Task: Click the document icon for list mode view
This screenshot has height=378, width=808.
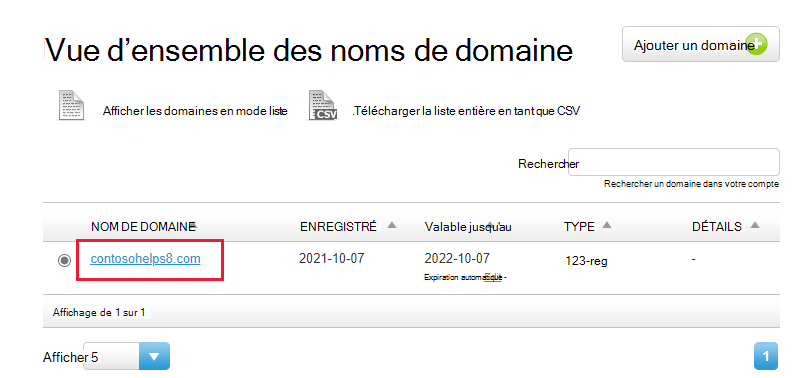Action: tap(71, 106)
